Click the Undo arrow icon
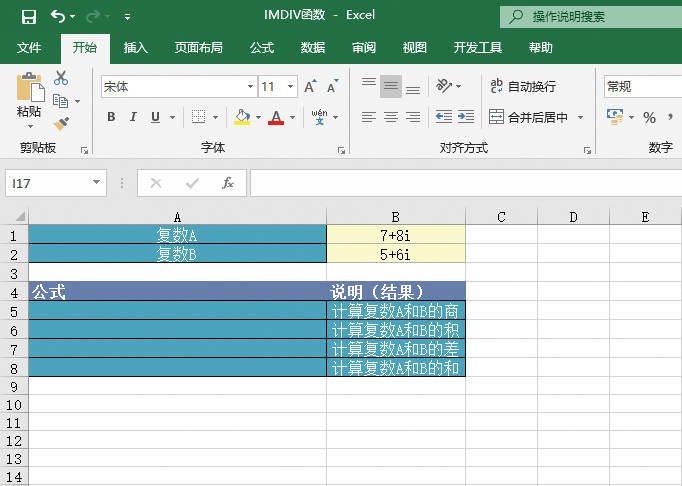Image resolution: width=682 pixels, height=486 pixels. click(x=57, y=17)
